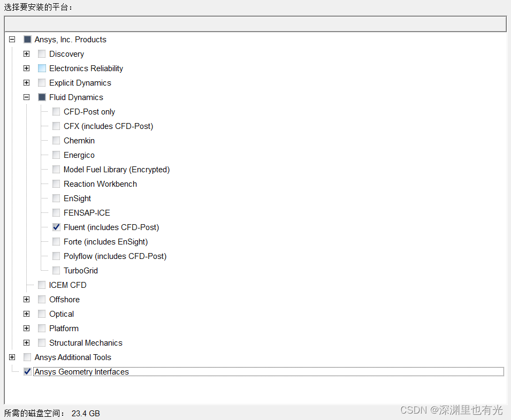Collapse the Fluid Dynamics tree node
Image resolution: width=511 pixels, height=420 pixels.
coord(26,97)
